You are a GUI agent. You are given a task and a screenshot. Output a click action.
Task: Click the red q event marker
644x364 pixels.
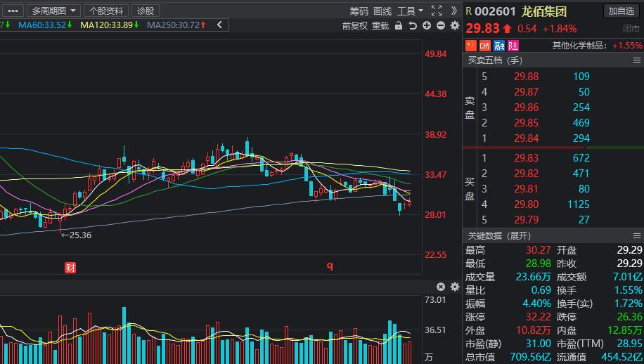tap(330, 266)
